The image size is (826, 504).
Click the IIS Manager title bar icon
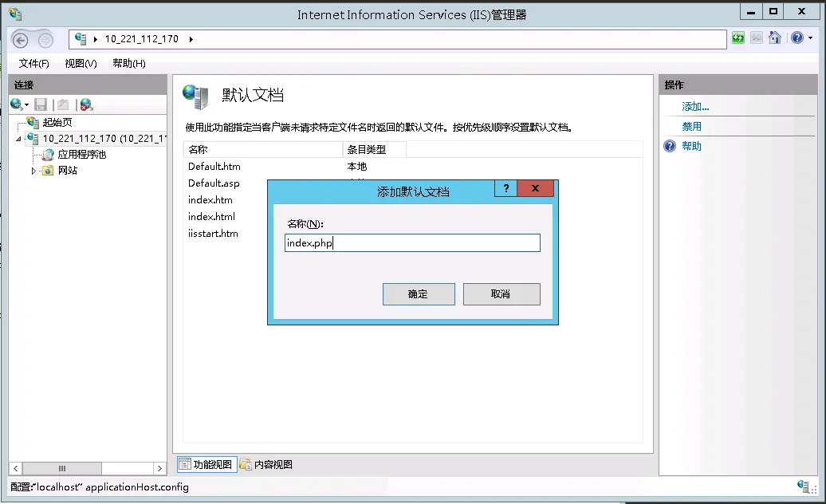[15, 14]
